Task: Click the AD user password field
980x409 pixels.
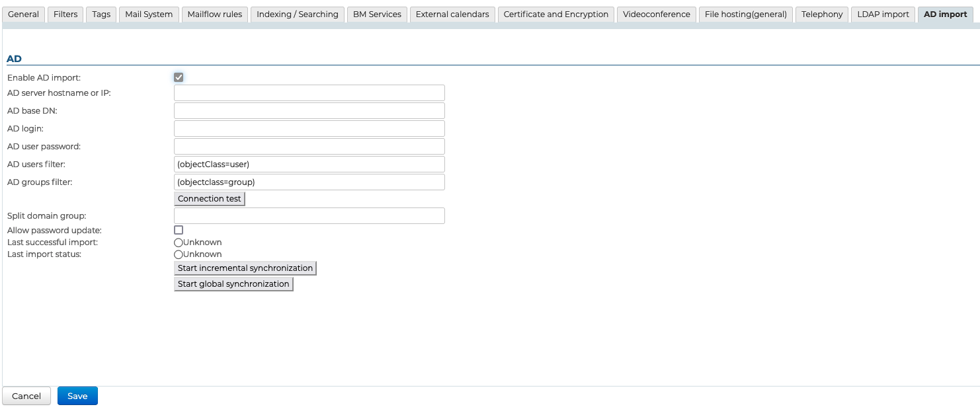Action: [x=309, y=147]
